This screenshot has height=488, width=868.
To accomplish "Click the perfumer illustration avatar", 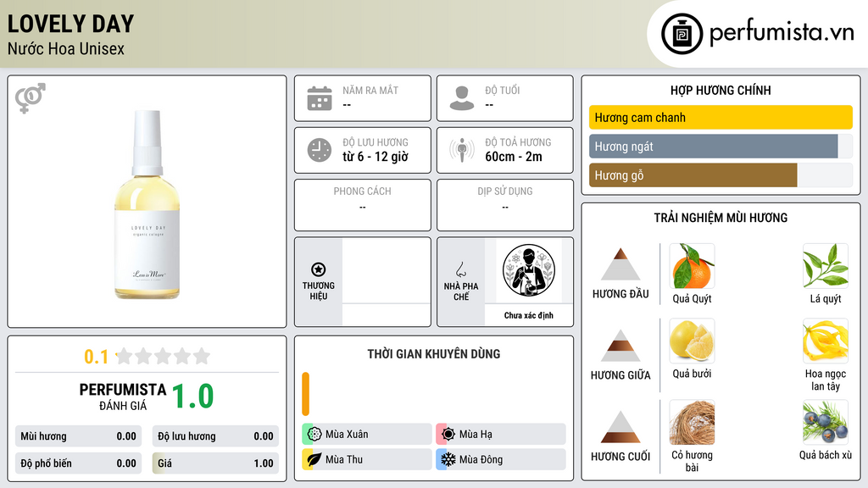I will [x=529, y=270].
